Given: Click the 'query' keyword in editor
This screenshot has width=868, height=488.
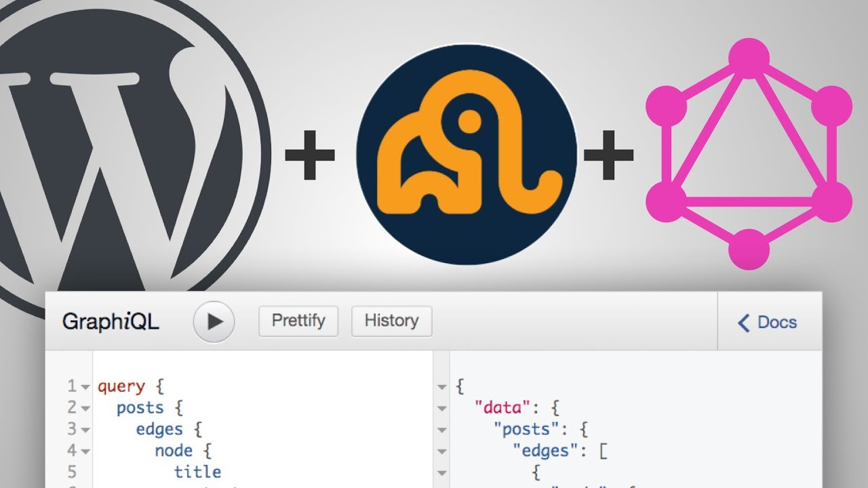Looking at the screenshot, I should point(121,387).
